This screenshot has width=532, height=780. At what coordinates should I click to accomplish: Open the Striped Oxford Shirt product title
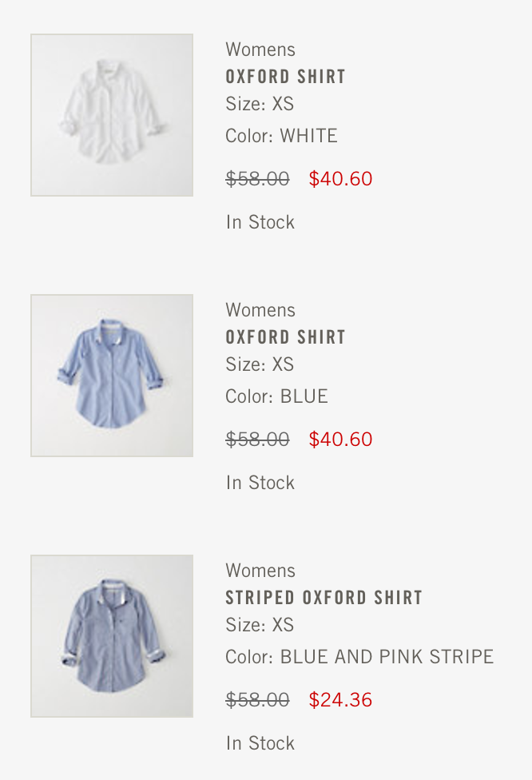point(324,598)
